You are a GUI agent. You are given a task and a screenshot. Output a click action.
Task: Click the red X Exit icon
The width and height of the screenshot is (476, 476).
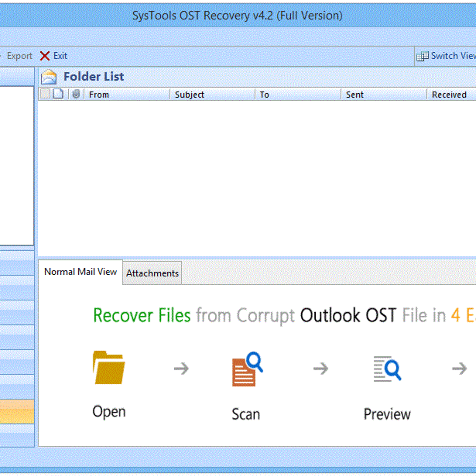(45, 56)
